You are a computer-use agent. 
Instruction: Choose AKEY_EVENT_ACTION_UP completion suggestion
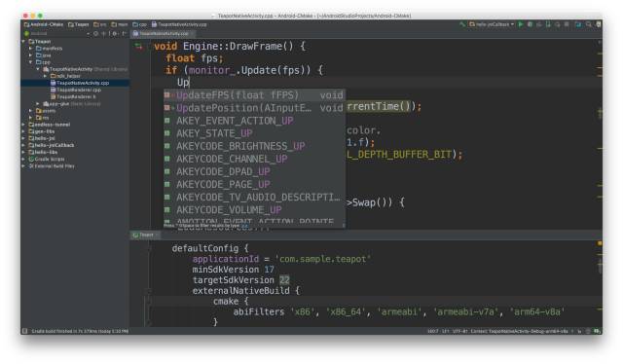[254, 121]
